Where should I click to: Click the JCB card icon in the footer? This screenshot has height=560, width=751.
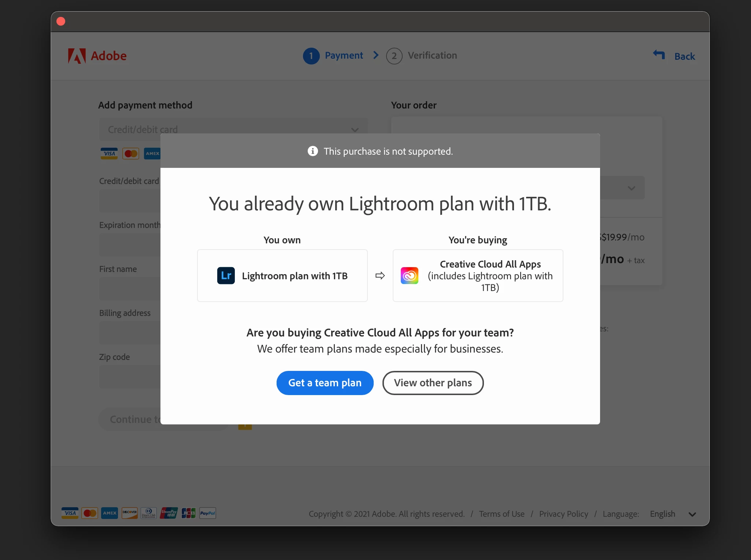pyautogui.click(x=188, y=513)
